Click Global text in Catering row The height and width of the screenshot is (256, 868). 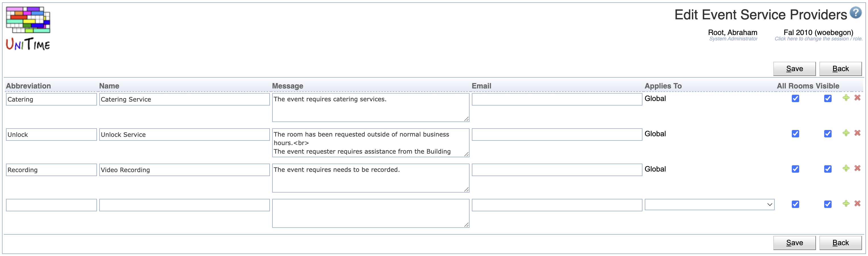point(655,98)
